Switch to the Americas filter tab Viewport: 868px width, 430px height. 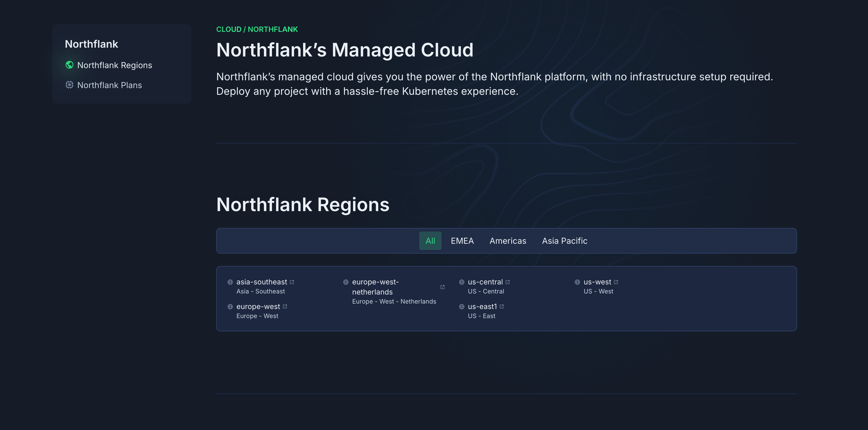[508, 241]
